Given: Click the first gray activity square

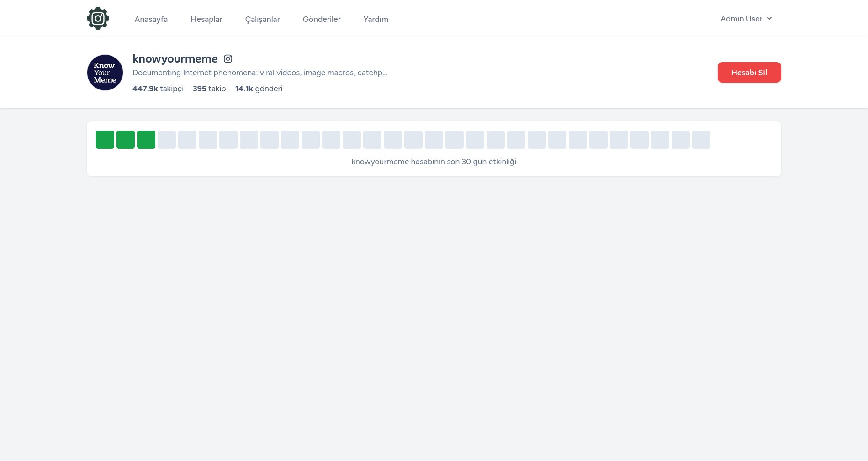Looking at the screenshot, I should coord(167,140).
